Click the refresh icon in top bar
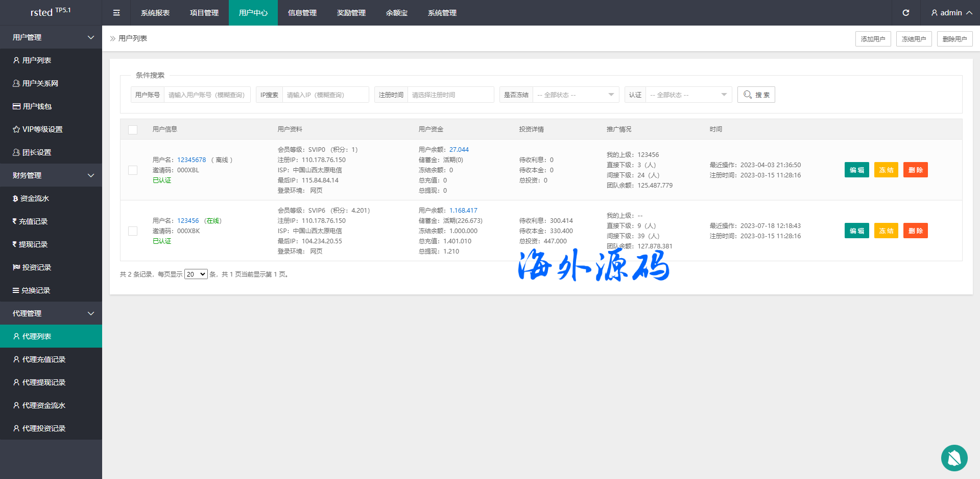This screenshot has height=479, width=980. coord(905,13)
